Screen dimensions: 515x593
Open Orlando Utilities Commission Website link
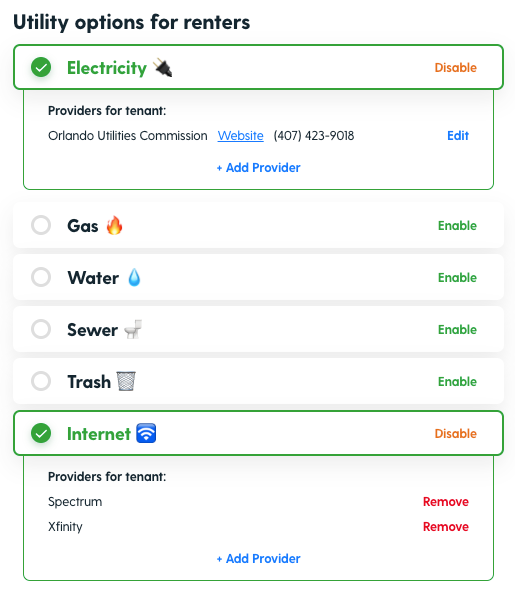pyautogui.click(x=240, y=136)
